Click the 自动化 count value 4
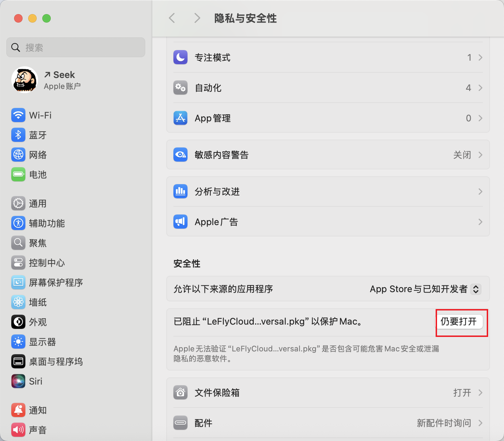This screenshot has height=441, width=504. (x=468, y=88)
